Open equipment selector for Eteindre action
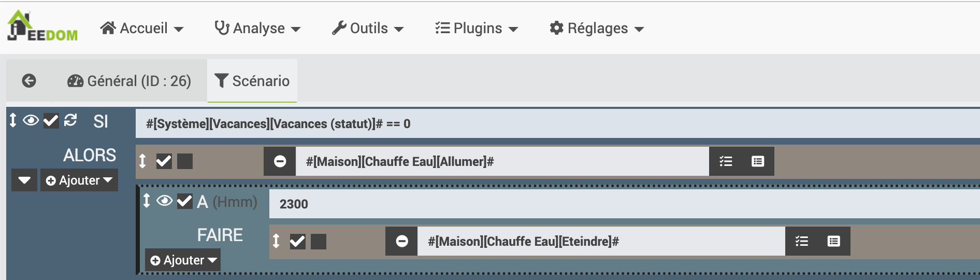 pos(833,241)
